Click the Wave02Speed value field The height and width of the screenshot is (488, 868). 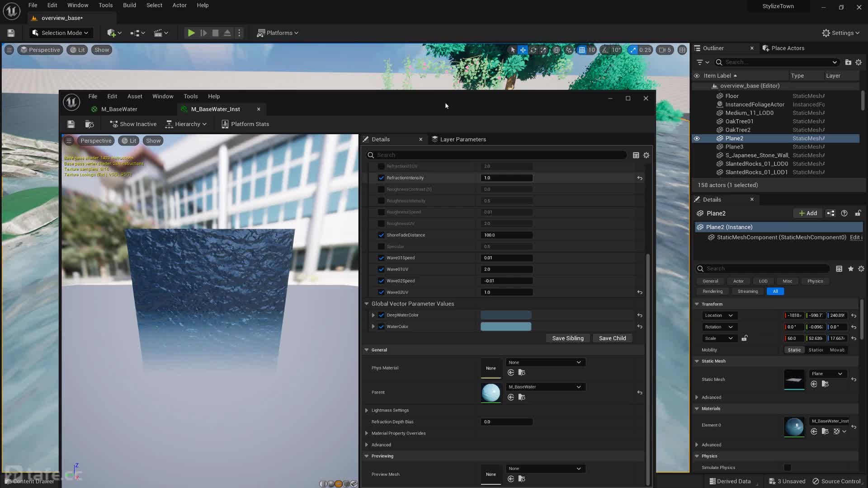[x=506, y=281]
